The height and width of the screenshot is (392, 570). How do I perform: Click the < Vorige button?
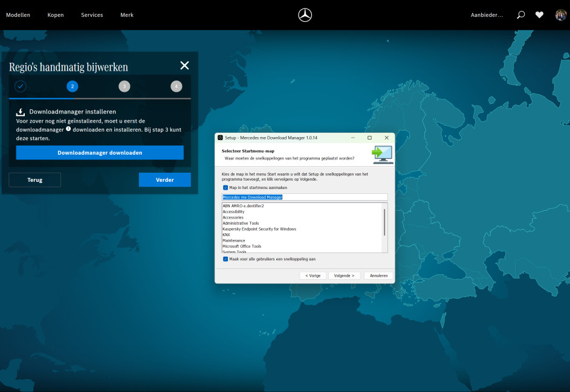pos(313,276)
